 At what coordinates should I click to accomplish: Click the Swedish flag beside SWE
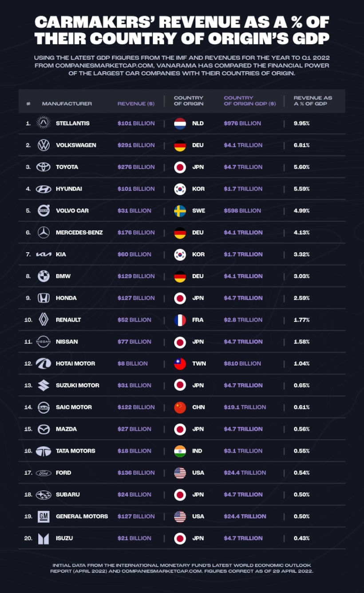click(180, 210)
